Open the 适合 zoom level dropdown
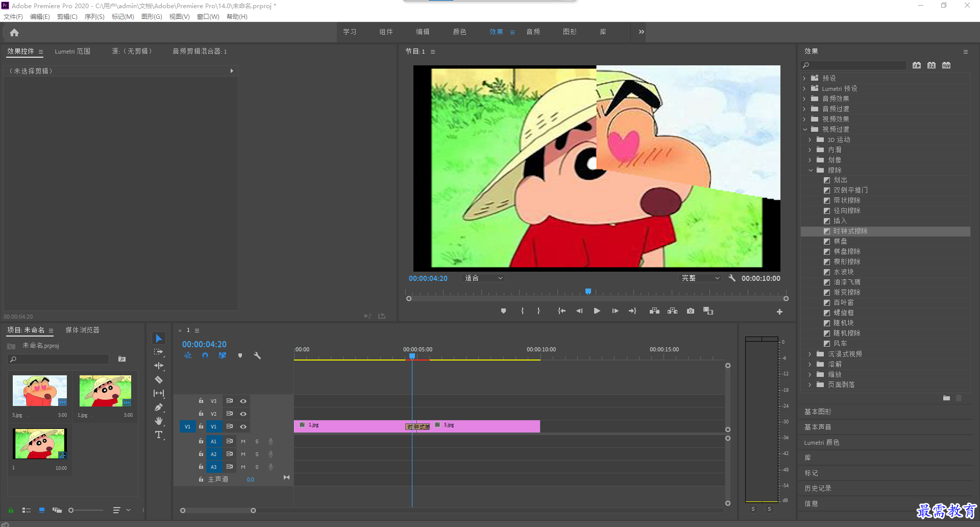980x527 pixels. pos(483,278)
